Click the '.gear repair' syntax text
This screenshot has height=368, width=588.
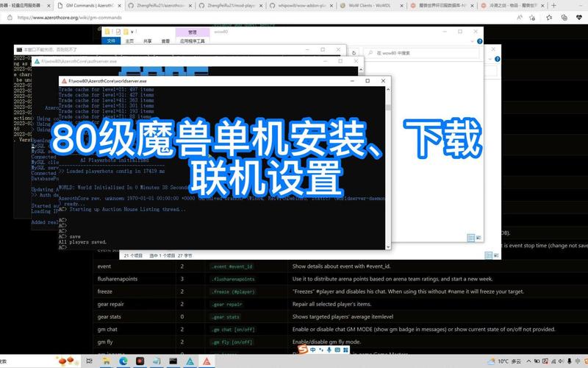[x=226, y=305]
